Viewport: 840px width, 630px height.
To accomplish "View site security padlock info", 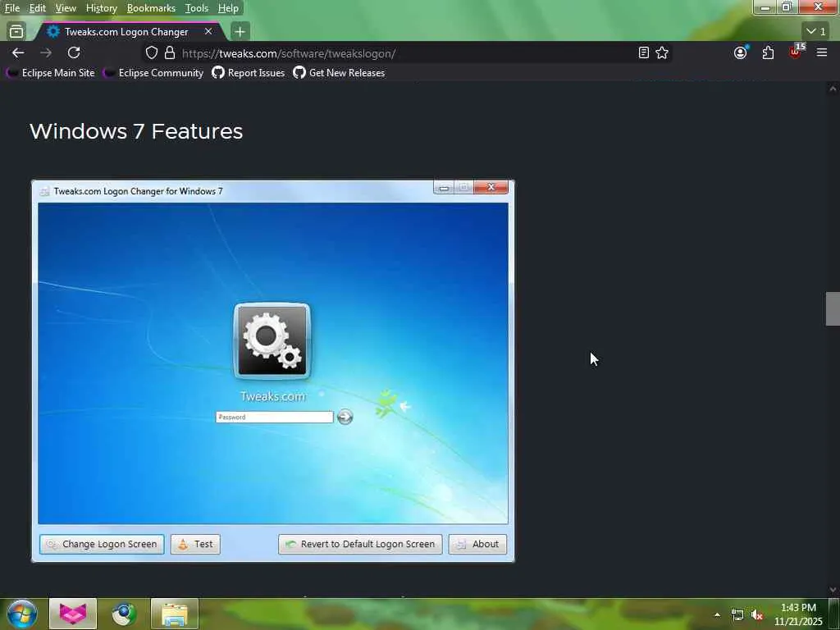I will point(170,53).
